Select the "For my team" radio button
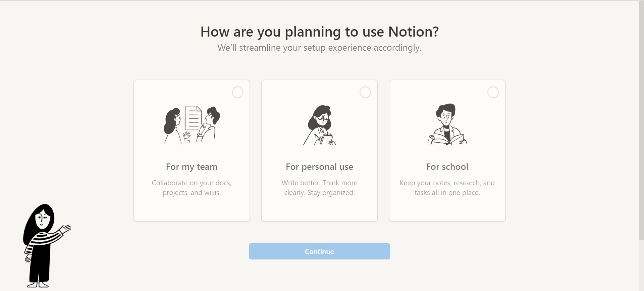The image size is (644, 291). (237, 92)
